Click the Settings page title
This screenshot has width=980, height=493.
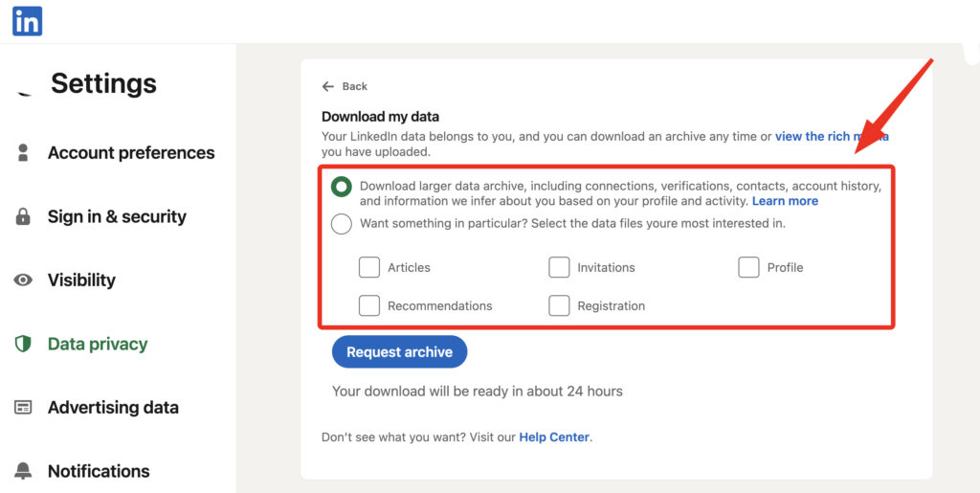pos(103,83)
